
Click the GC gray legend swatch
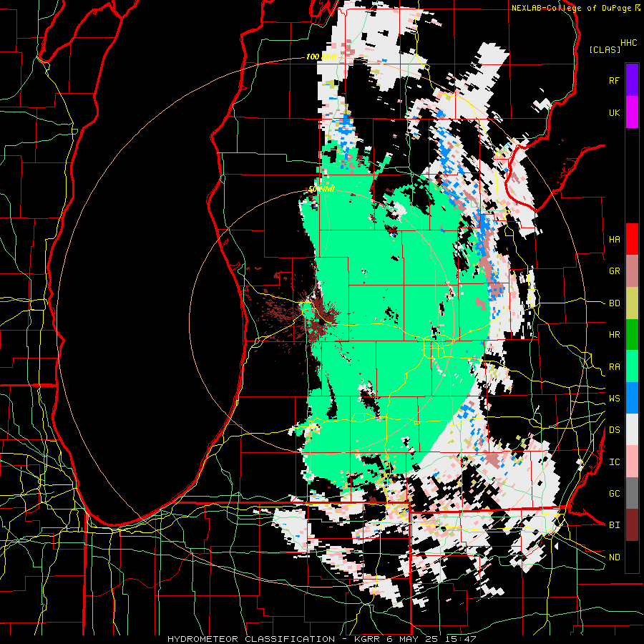click(x=632, y=493)
